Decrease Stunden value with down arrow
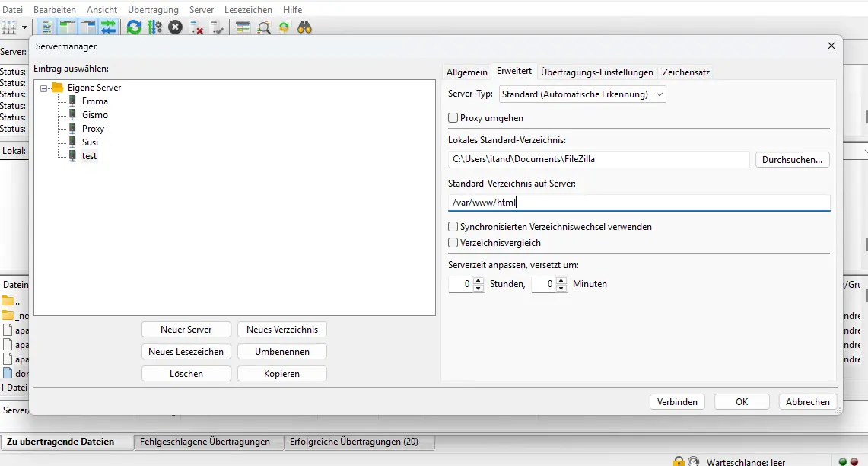The image size is (868, 466). click(479, 288)
